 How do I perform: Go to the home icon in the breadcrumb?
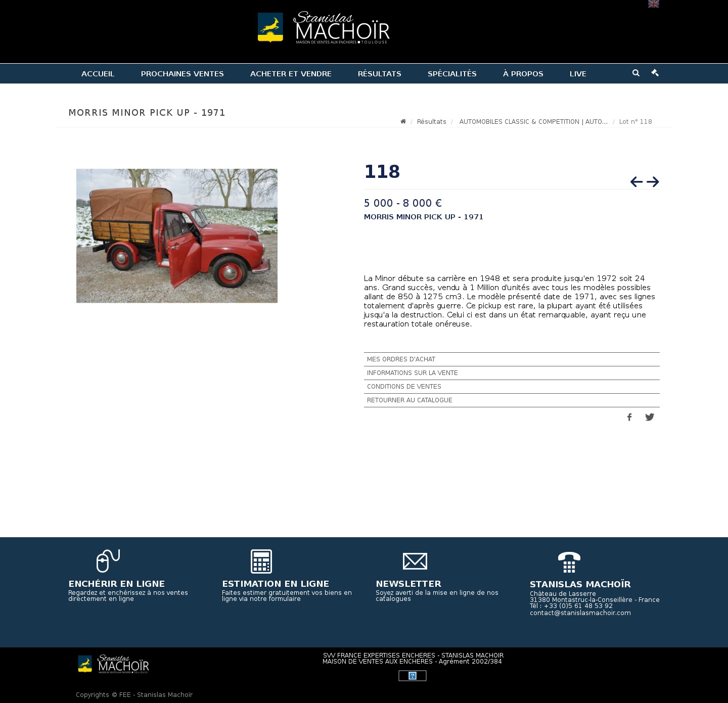point(403,121)
